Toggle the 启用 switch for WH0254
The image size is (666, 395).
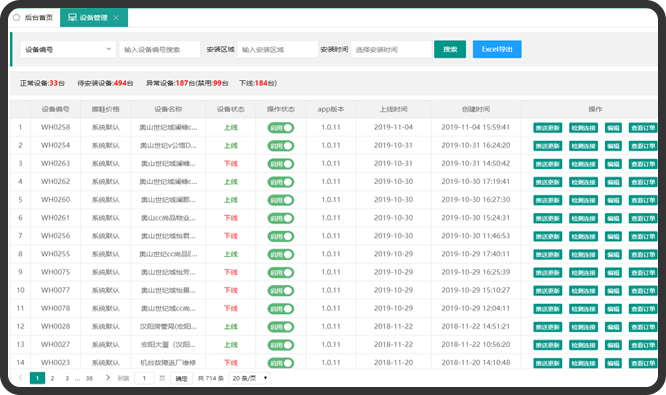coord(281,146)
